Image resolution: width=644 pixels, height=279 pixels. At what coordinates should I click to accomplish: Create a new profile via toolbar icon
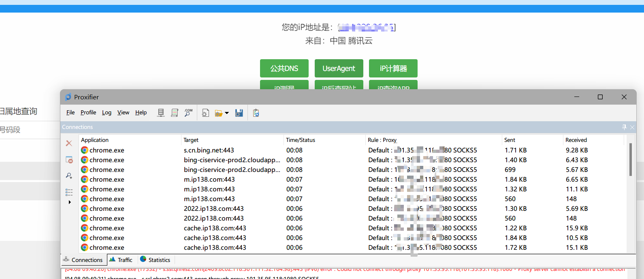coord(205,113)
